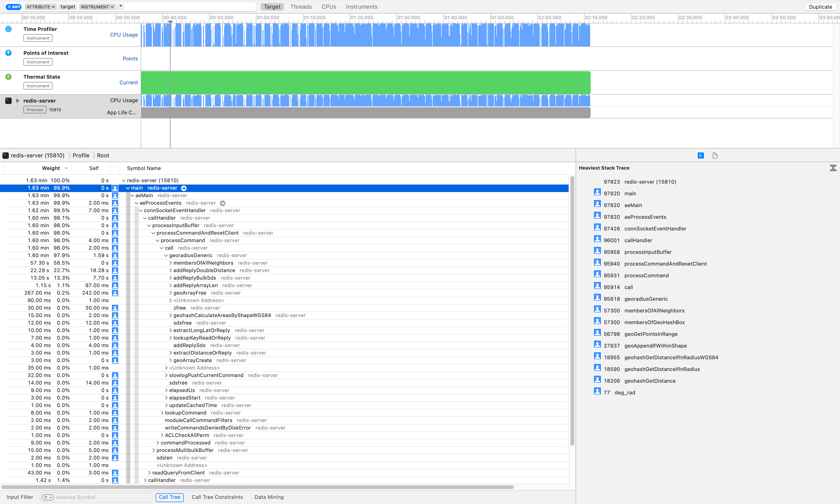Click the Profile breadcrumb
840x504 pixels.
pos(81,156)
